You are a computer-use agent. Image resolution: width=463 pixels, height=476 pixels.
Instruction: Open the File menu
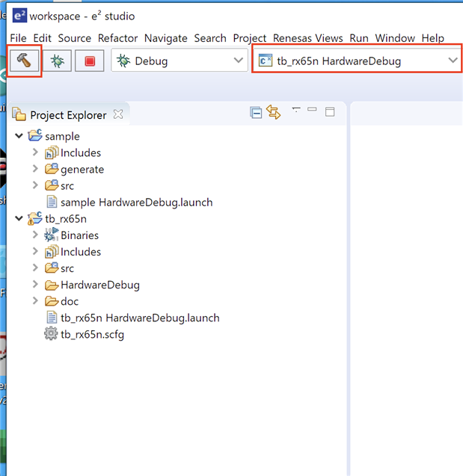[18, 38]
